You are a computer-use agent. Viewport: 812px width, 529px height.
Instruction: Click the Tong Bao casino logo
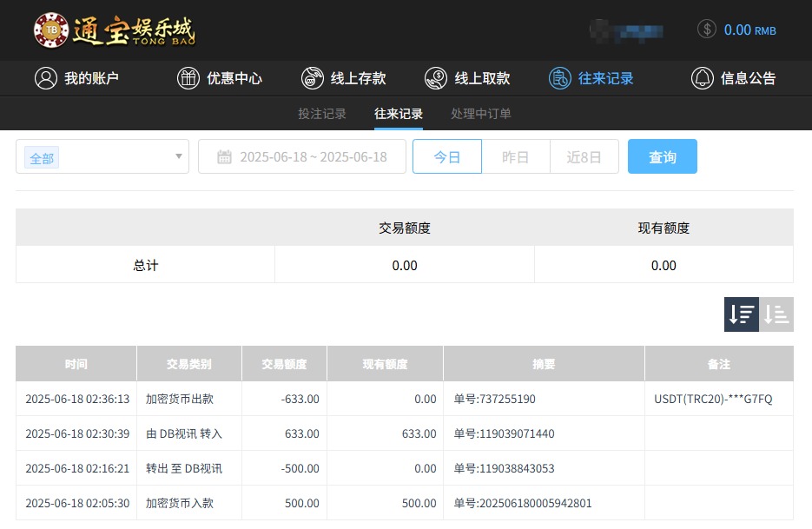[x=115, y=30]
